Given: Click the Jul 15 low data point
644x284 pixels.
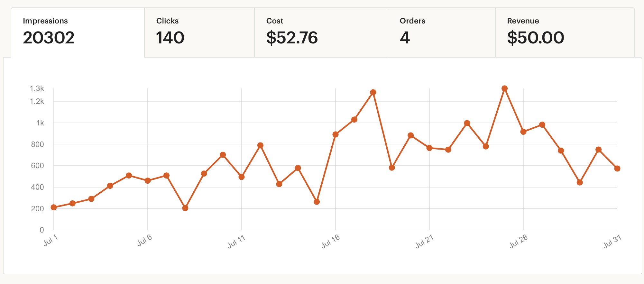Looking at the screenshot, I should click(x=317, y=202).
